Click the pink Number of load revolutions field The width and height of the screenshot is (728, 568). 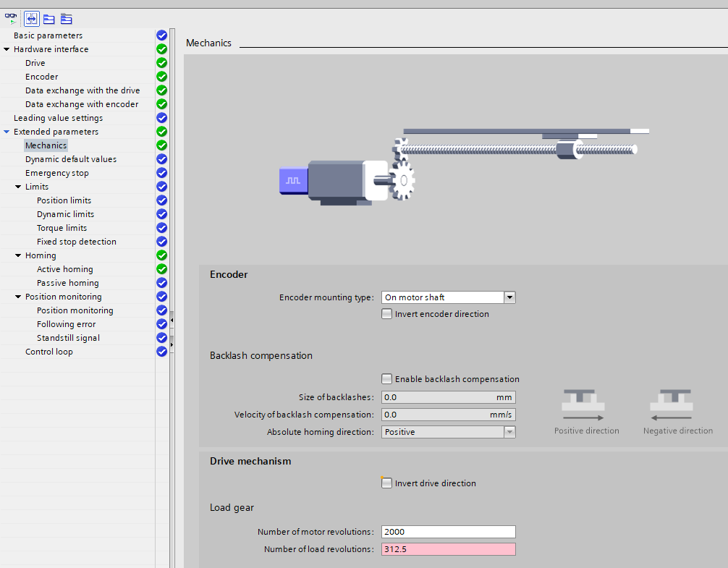tap(448, 549)
